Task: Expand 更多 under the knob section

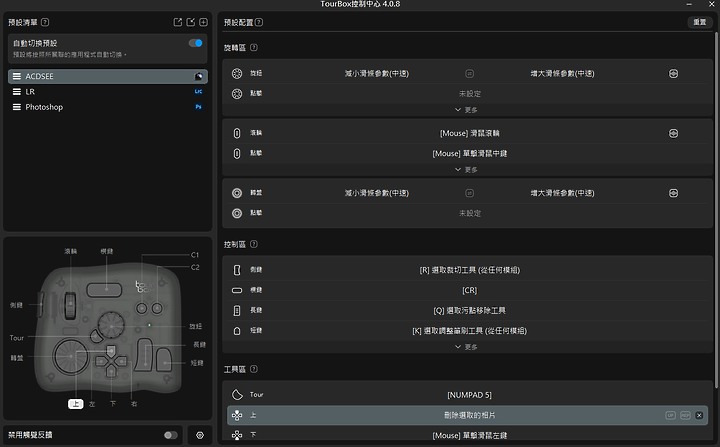Action: tap(466, 110)
